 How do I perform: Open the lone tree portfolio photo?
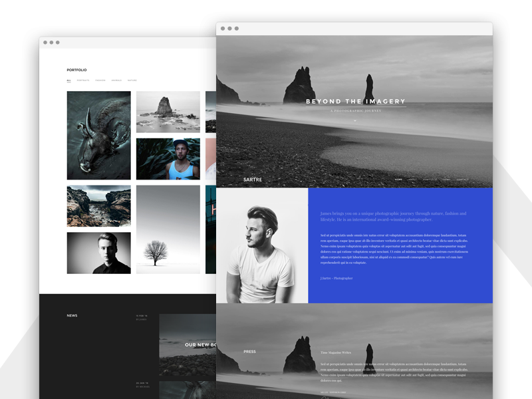168,229
